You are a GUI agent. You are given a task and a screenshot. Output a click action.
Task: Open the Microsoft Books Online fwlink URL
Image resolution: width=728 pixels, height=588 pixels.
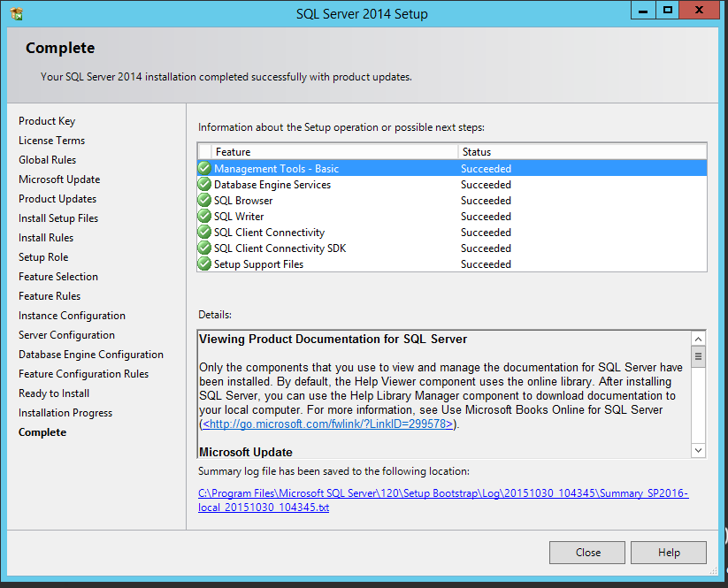click(327, 424)
